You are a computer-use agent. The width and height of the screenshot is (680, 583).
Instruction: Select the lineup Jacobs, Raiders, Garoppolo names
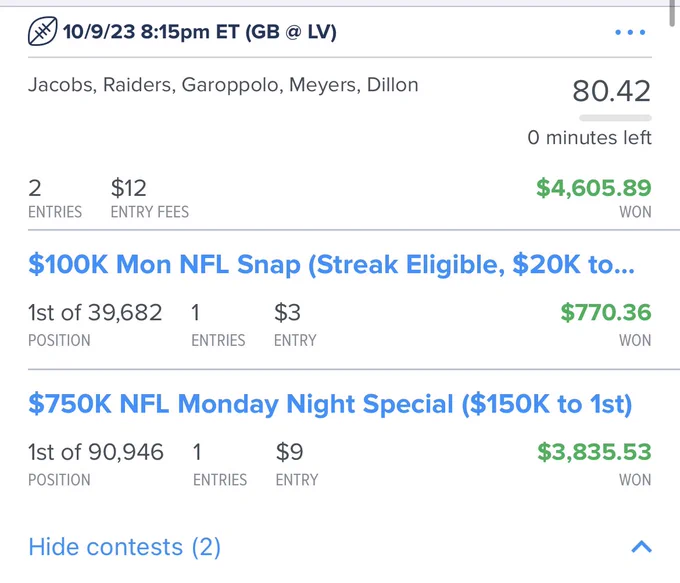(x=223, y=85)
